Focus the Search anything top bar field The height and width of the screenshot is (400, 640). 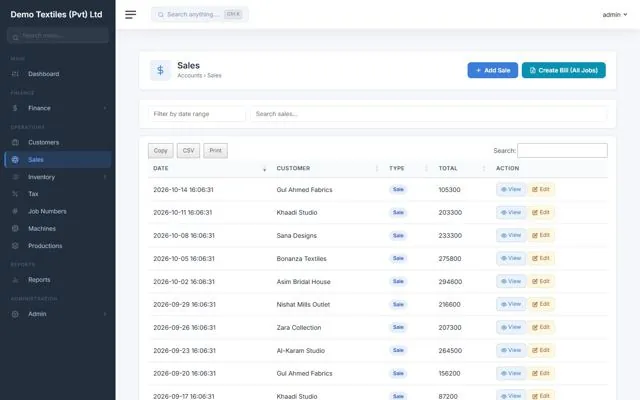tap(200, 15)
